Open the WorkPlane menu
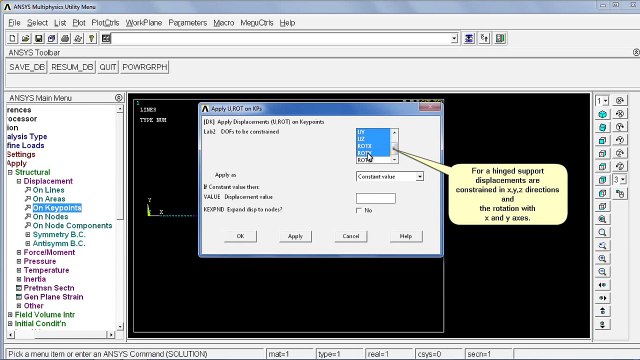 144,23
